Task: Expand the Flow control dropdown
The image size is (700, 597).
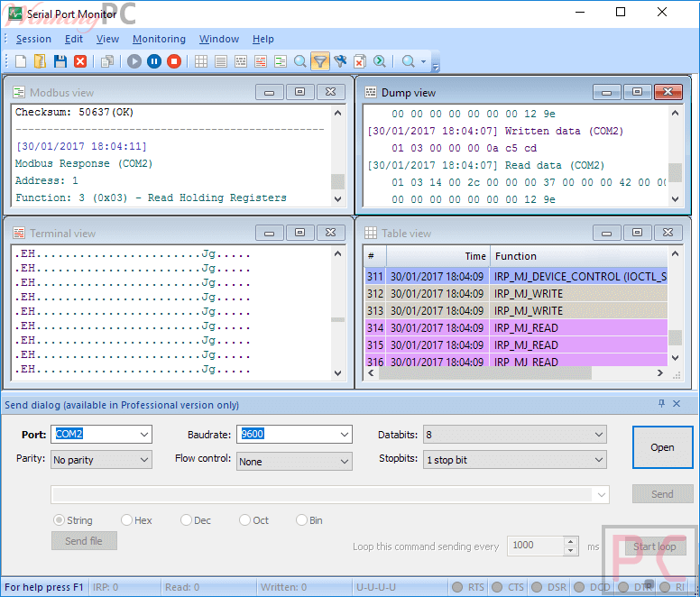Action: 345,462
